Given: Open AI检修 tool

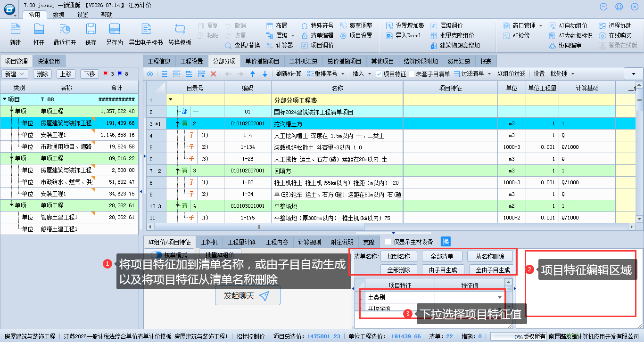Looking at the screenshot, I should (516, 35).
